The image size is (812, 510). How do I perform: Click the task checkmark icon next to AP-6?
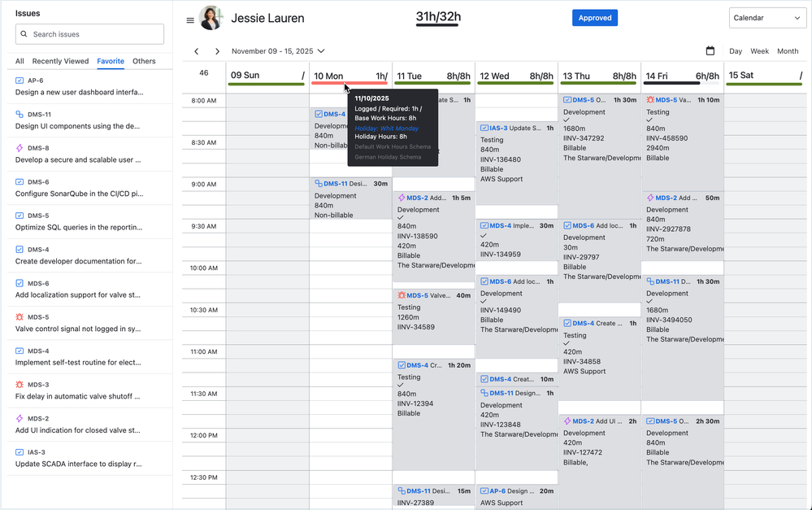pos(20,81)
